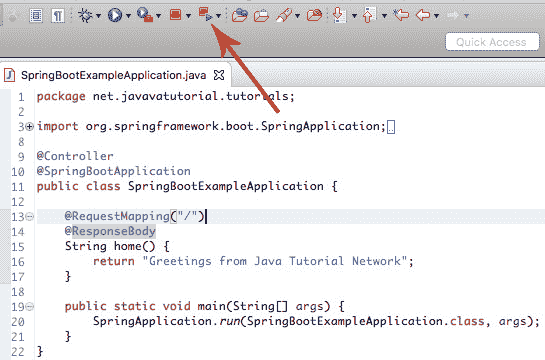545x360 pixels.
Task: Click the Open Task folder icon
Action: coord(261,15)
